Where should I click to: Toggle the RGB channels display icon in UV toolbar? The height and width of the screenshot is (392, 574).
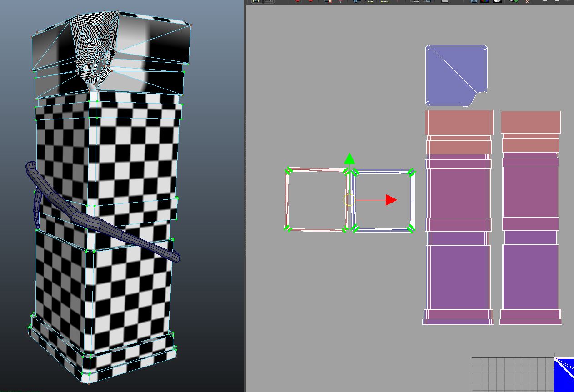coord(485,1)
